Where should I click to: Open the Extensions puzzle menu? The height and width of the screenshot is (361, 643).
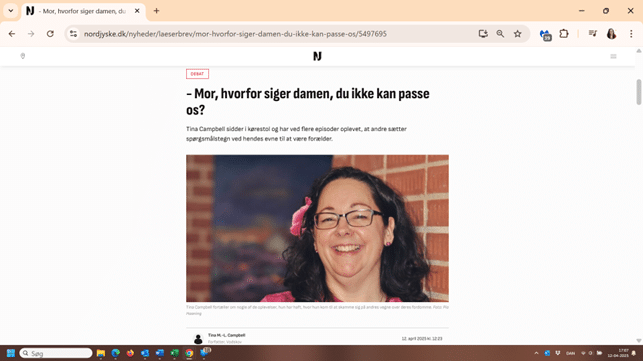point(564,34)
